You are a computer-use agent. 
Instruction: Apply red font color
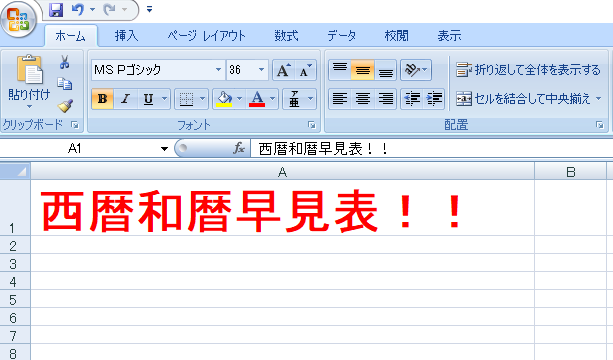coord(257,99)
